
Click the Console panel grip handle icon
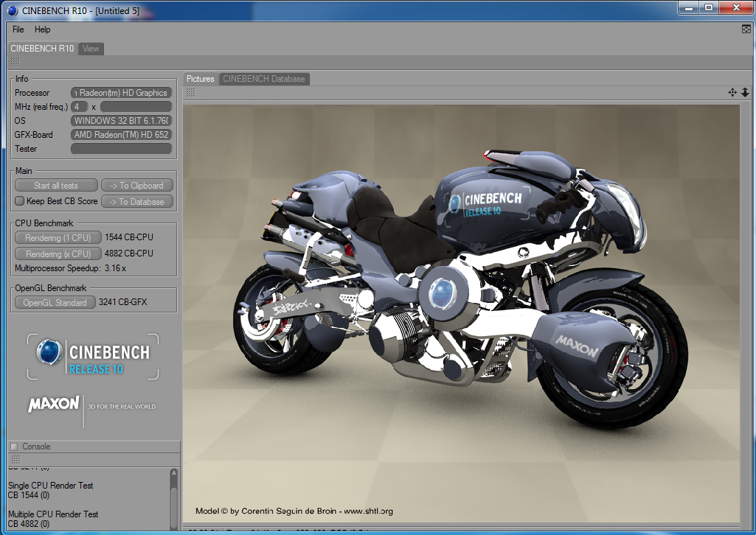pos(15,459)
